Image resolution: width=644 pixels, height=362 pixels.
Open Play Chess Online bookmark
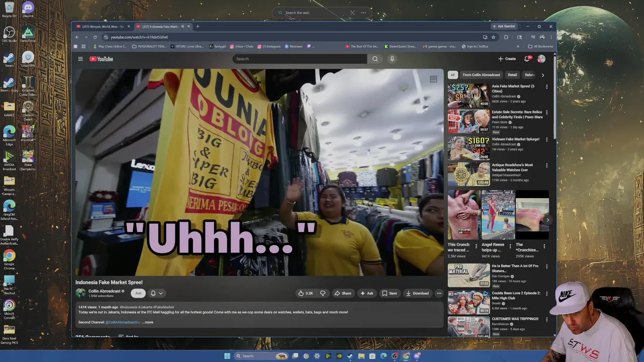point(109,46)
